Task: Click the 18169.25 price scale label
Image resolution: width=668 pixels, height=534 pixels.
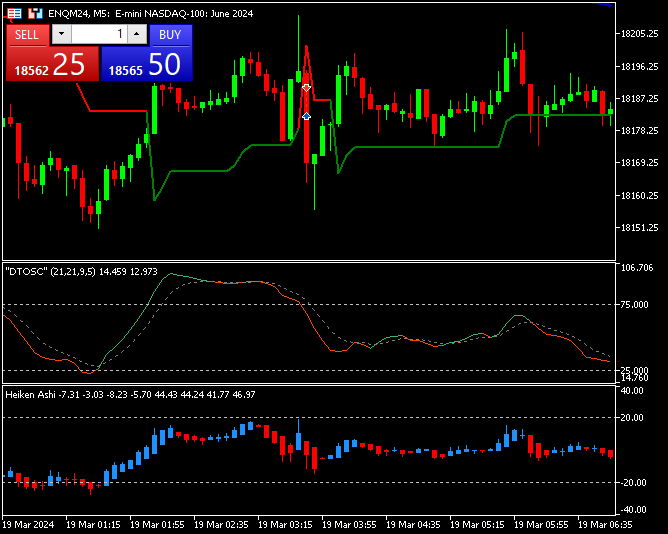Action: point(639,162)
